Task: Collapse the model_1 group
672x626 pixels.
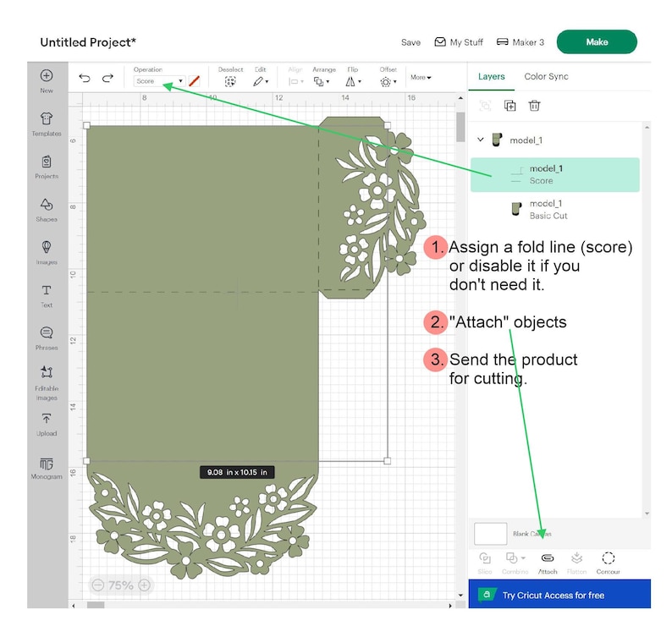Action: click(x=481, y=140)
